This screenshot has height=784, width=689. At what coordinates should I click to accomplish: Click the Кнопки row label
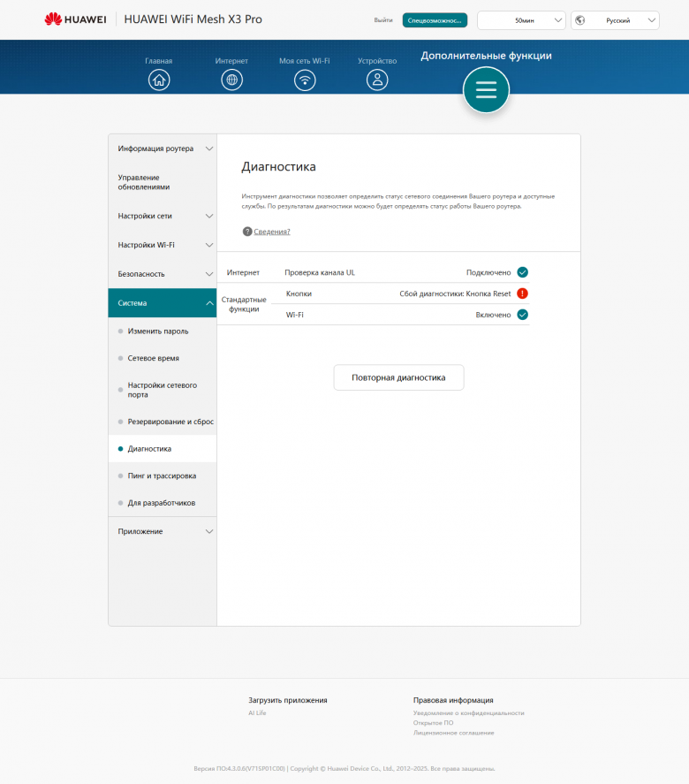[x=299, y=293]
